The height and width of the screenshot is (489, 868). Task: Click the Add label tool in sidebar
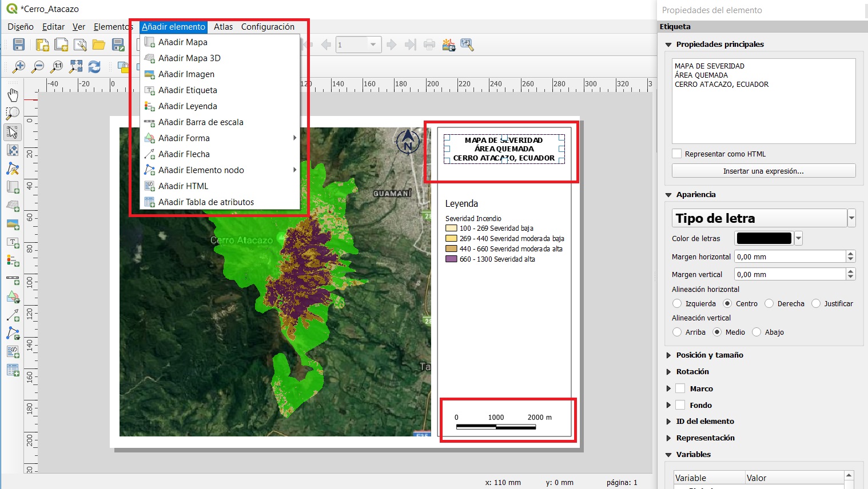[x=13, y=243]
